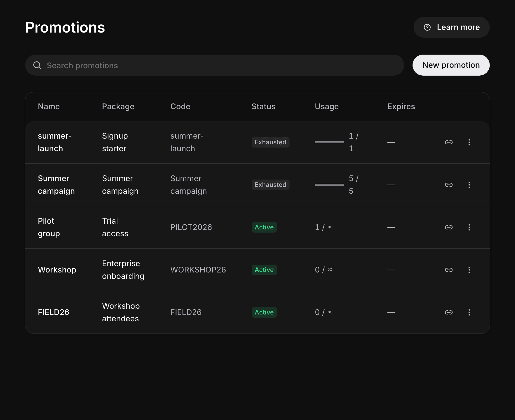Click Active badge on Workshop row
This screenshot has width=515, height=420.
[x=264, y=270]
